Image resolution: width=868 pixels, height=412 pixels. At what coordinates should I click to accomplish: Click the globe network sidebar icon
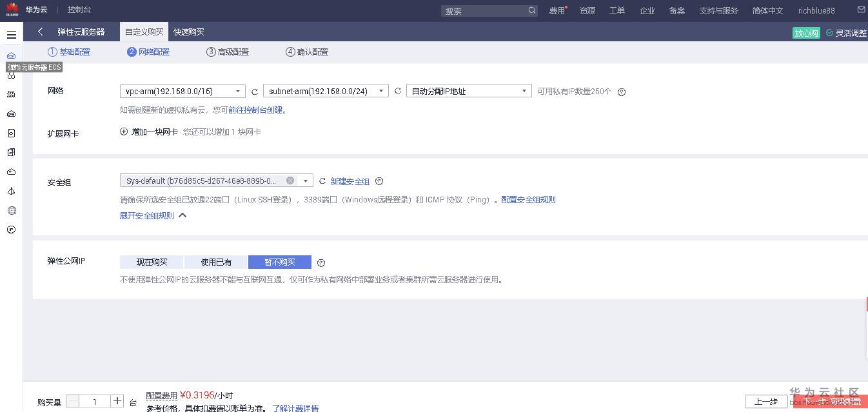pyautogui.click(x=11, y=210)
